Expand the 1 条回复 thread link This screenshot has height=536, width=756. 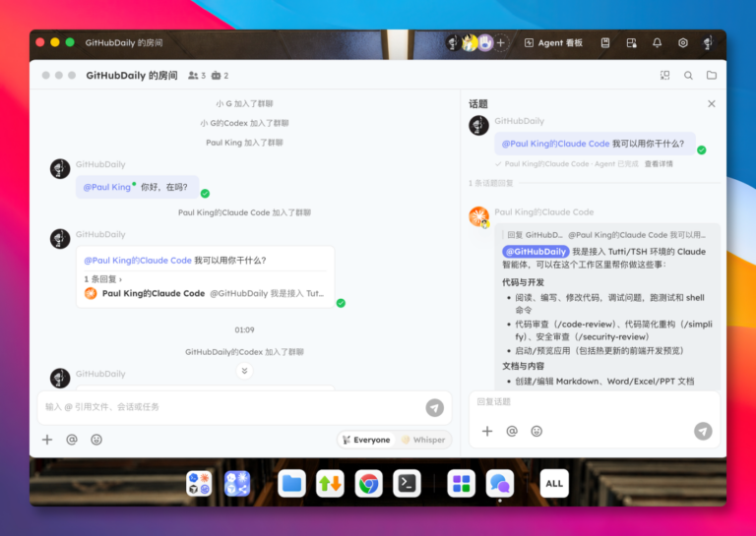click(103, 279)
